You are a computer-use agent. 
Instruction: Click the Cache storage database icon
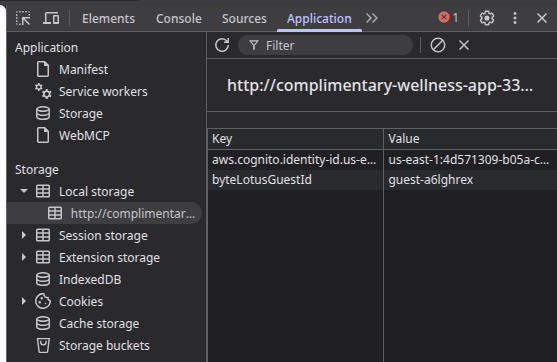coord(43,324)
